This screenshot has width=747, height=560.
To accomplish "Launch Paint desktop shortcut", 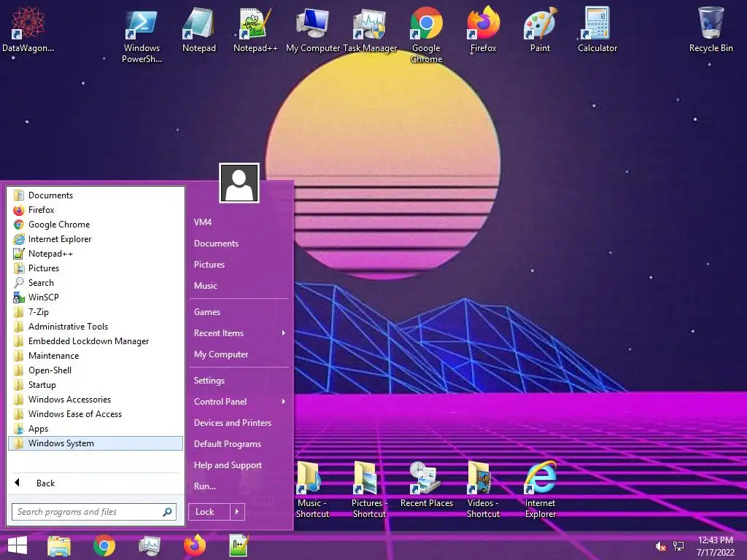I will pos(540,29).
